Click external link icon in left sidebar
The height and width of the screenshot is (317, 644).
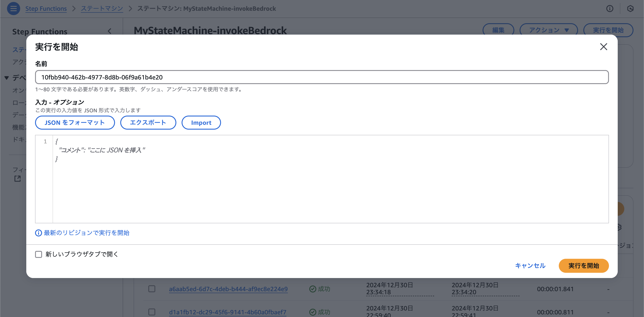click(x=18, y=179)
